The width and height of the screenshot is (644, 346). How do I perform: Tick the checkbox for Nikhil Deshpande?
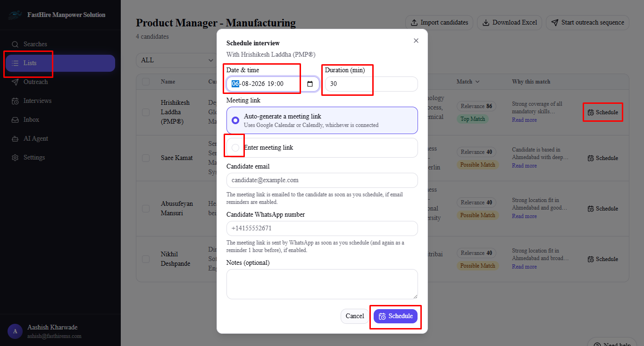pyautogui.click(x=146, y=259)
